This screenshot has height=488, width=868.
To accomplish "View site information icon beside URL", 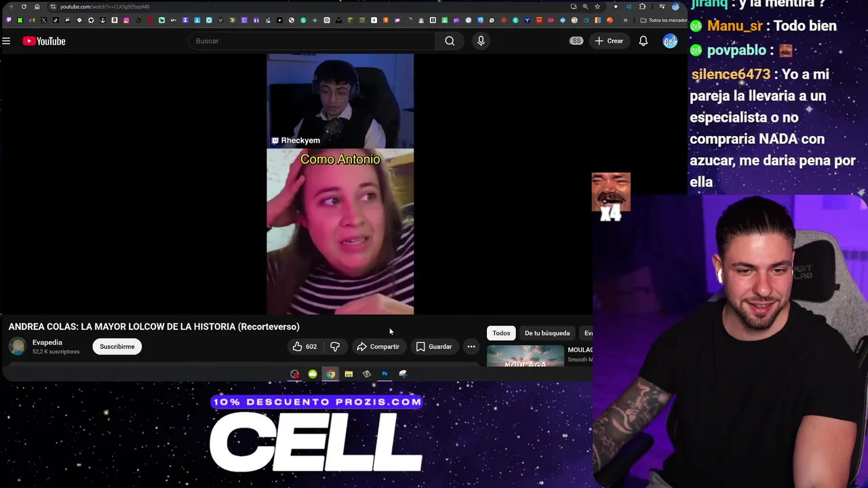I will pos(53,7).
